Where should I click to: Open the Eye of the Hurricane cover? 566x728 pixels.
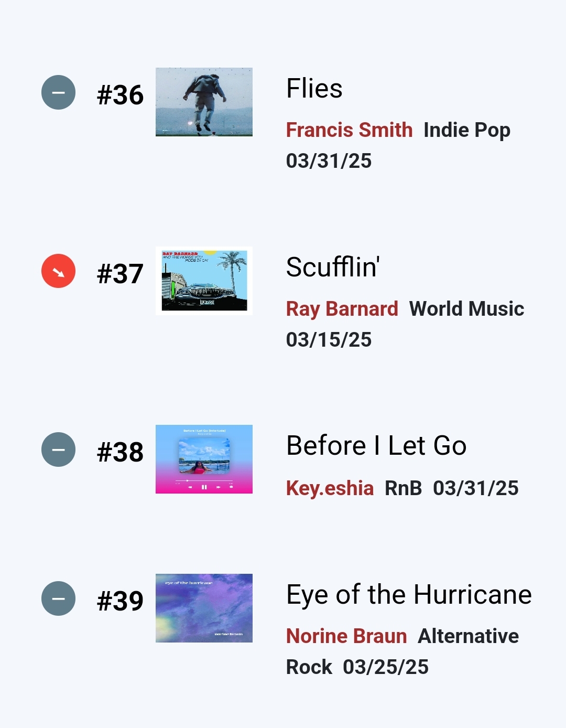pyautogui.click(x=204, y=608)
